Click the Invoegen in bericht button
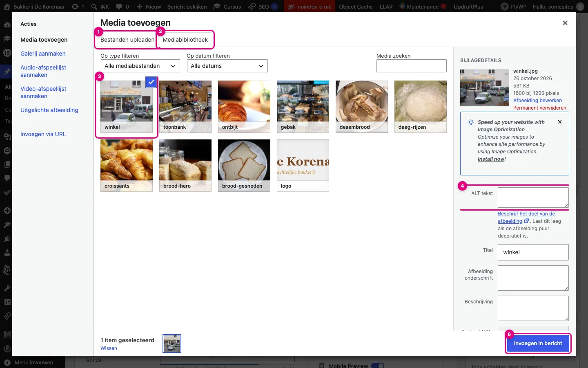The height and width of the screenshot is (368, 588). 538,343
